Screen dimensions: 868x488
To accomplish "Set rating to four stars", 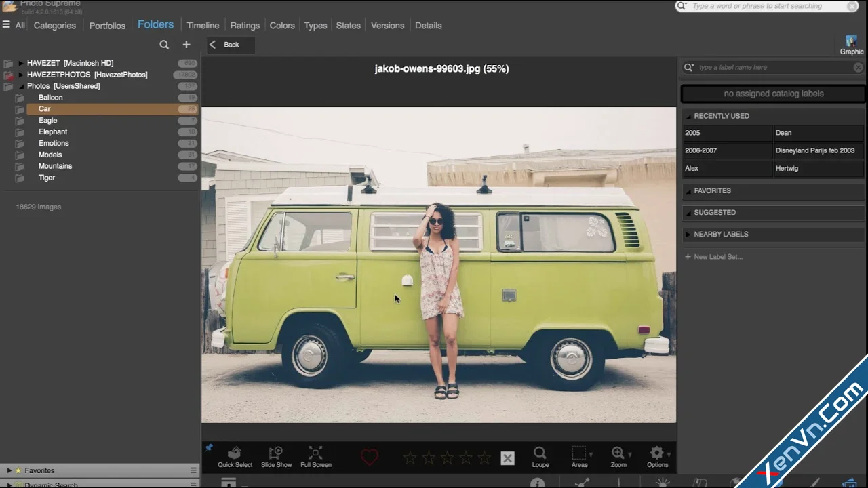I will [466, 458].
